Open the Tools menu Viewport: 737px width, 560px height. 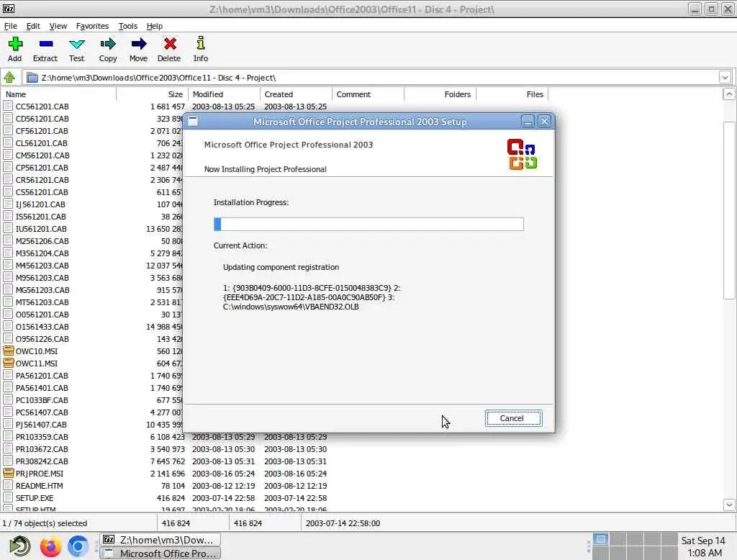(128, 26)
